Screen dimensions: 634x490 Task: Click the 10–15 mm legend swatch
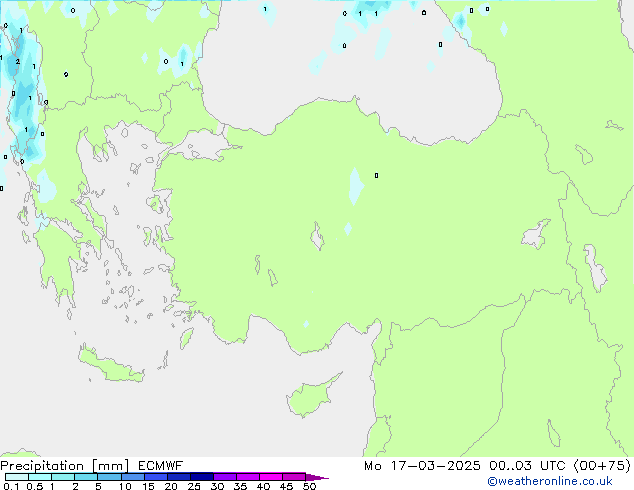coord(132,477)
